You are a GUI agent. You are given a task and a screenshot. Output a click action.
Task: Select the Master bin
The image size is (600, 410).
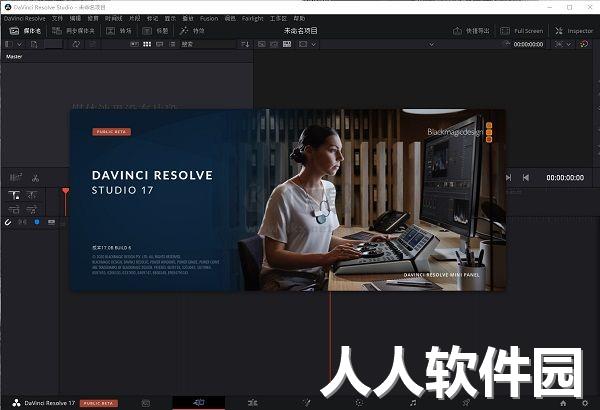[x=14, y=57]
